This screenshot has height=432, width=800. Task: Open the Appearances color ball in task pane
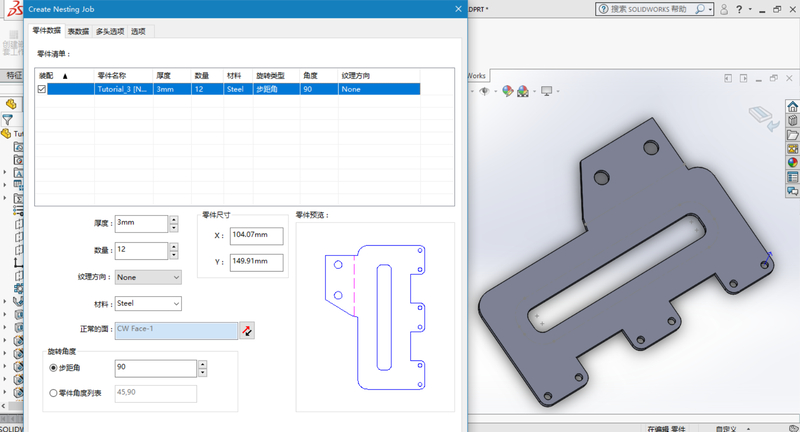[793, 163]
